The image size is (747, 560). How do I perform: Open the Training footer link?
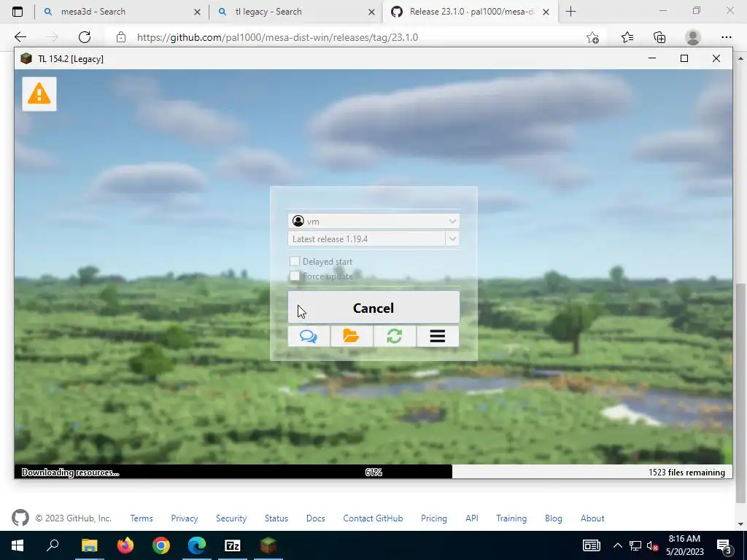pyautogui.click(x=511, y=518)
